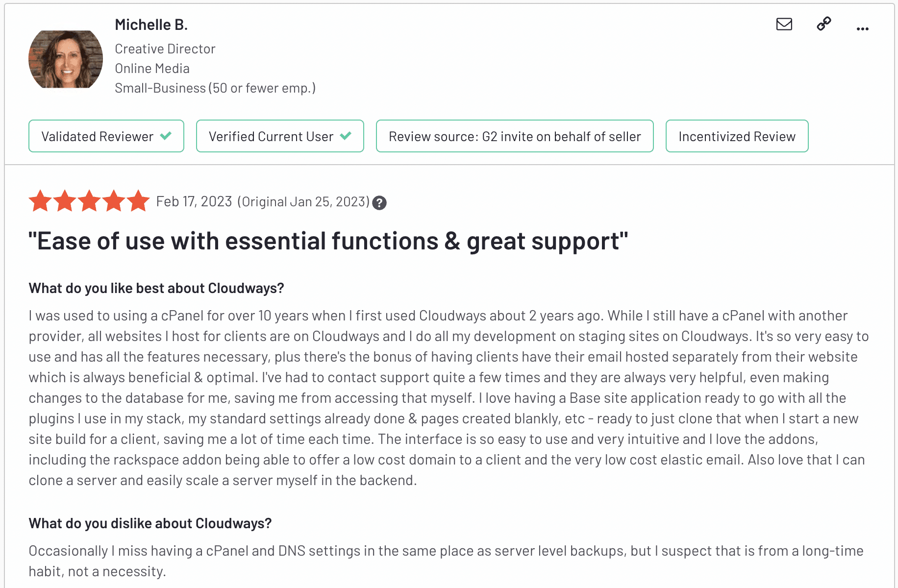Click the fifth rating star

[138, 201]
